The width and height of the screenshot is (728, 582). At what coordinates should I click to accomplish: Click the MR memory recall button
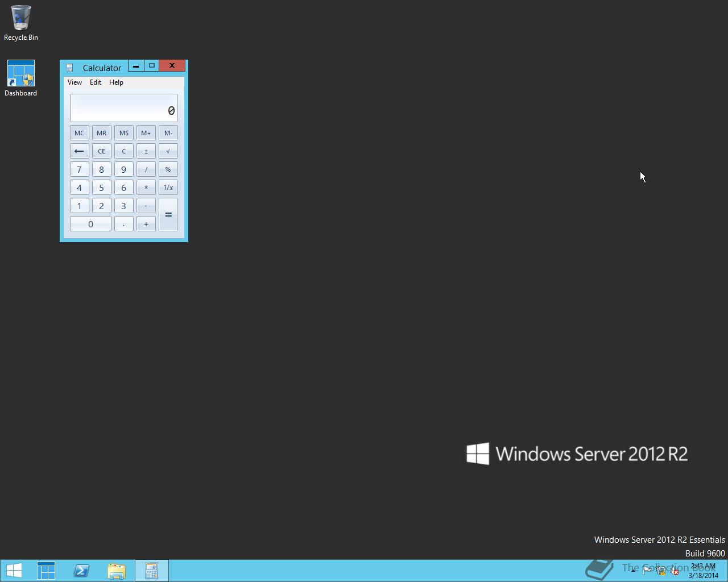click(102, 133)
